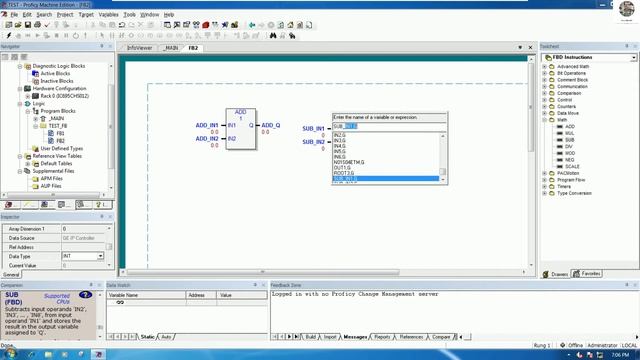Collapse the Math folder in Toolchest
Viewport: 640px width, 360px height.
[544, 120]
